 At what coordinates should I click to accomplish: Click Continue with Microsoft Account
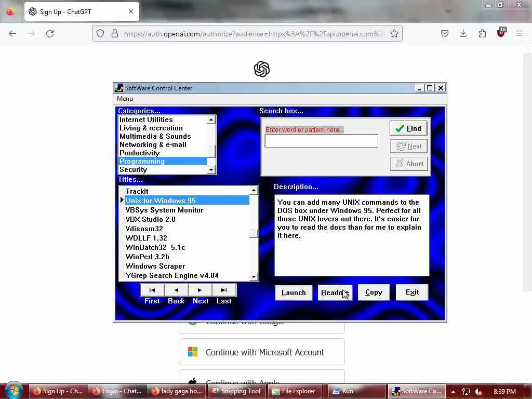click(x=262, y=352)
